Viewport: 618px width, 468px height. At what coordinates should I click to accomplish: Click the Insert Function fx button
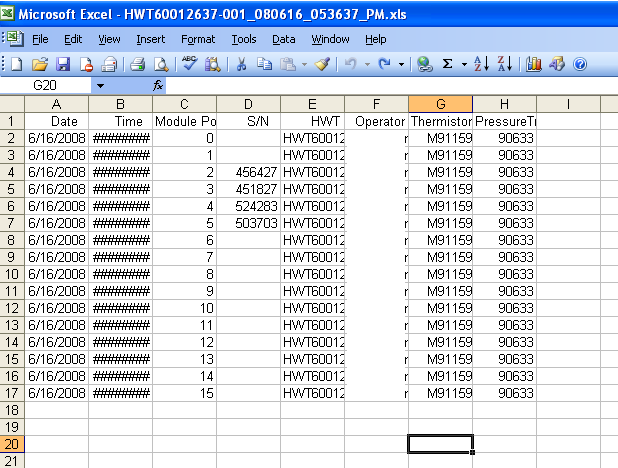point(158,86)
